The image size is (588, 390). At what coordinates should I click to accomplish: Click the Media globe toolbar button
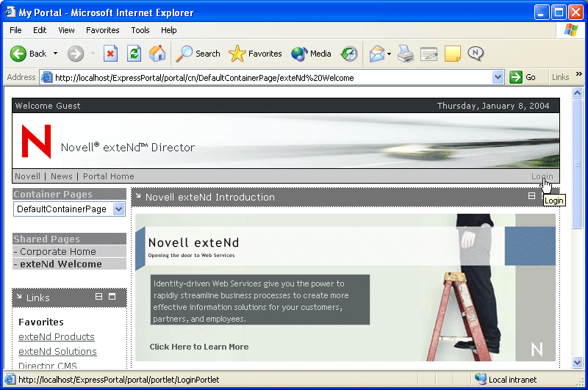click(x=311, y=54)
